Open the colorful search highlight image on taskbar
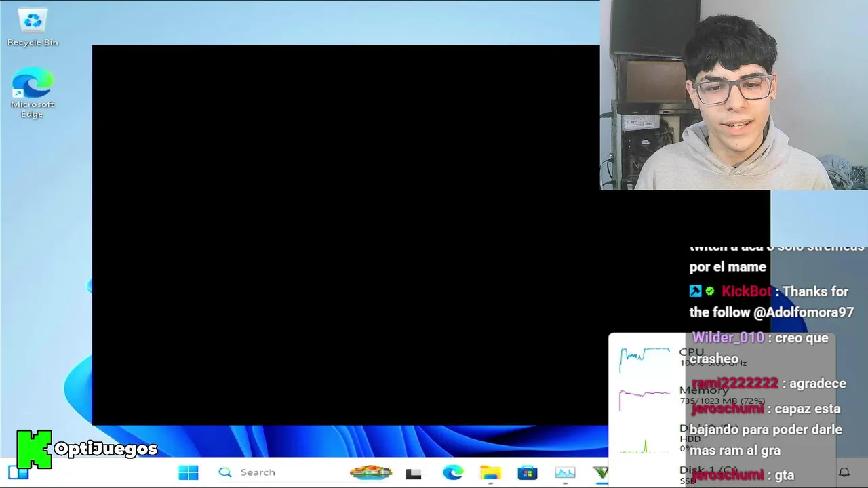 pos(370,472)
